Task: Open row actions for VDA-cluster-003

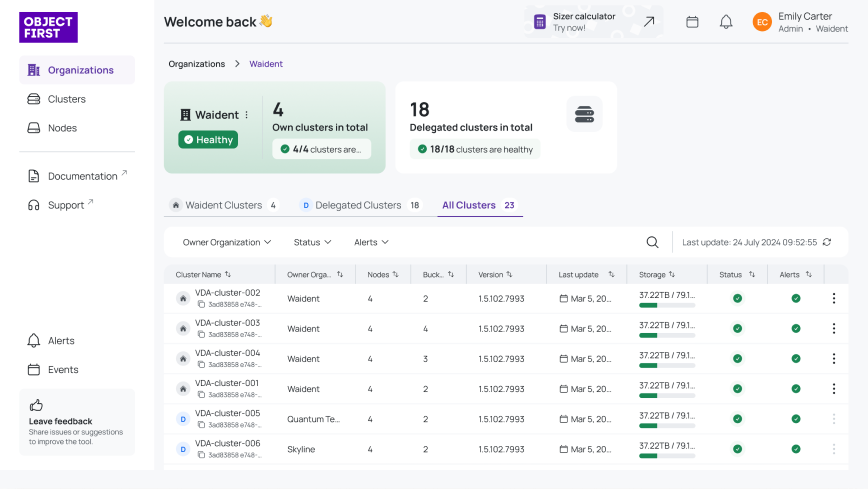Action: click(834, 328)
